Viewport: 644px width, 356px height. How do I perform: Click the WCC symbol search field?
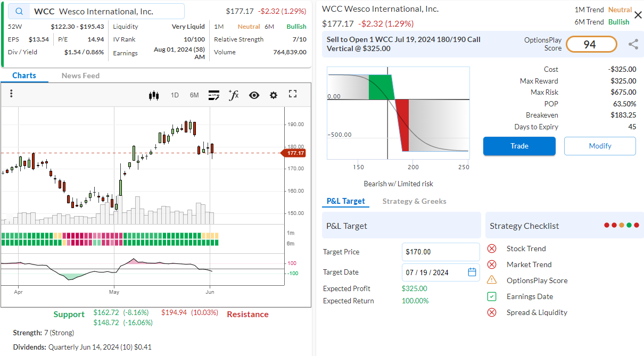[97, 11]
